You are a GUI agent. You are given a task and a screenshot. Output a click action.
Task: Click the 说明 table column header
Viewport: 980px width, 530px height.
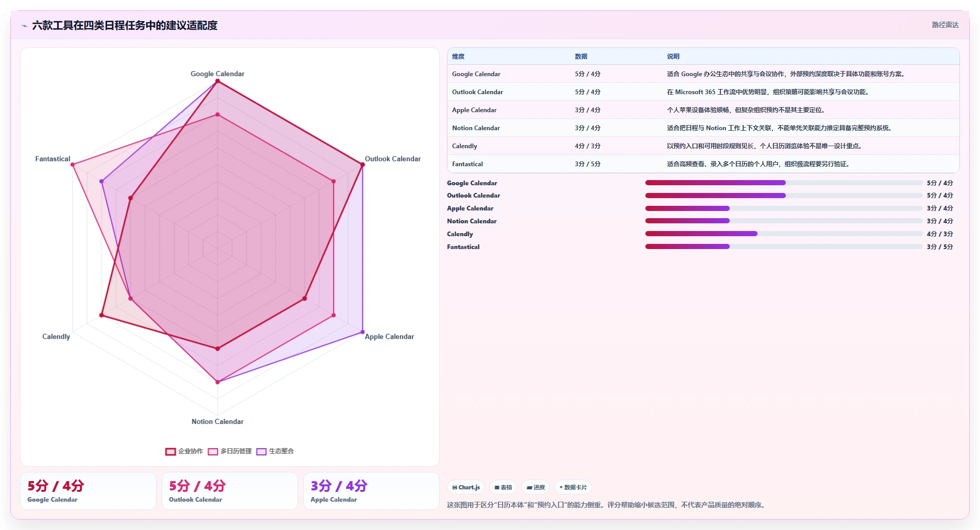tap(673, 57)
